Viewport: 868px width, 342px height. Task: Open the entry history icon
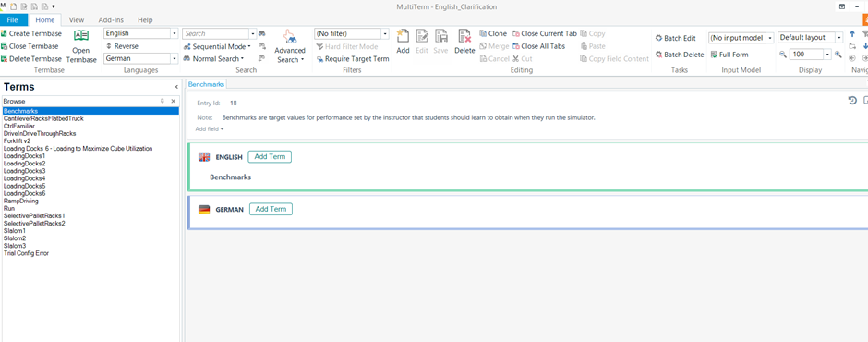tap(852, 101)
